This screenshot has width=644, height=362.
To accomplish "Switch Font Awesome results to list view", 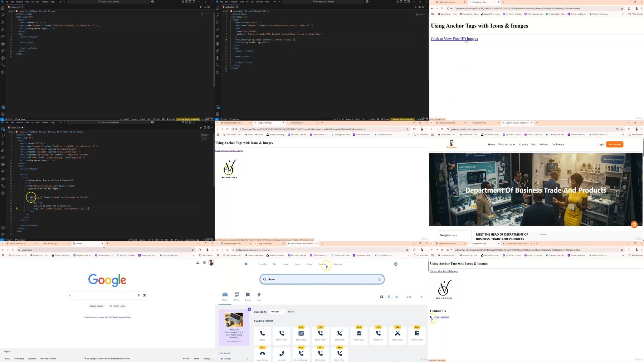I will pos(396,297).
